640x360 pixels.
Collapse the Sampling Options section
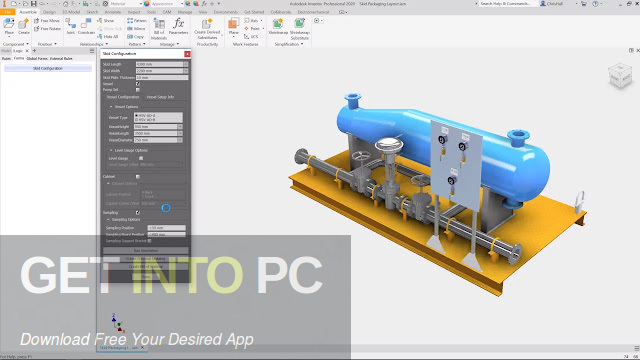pos(108,220)
